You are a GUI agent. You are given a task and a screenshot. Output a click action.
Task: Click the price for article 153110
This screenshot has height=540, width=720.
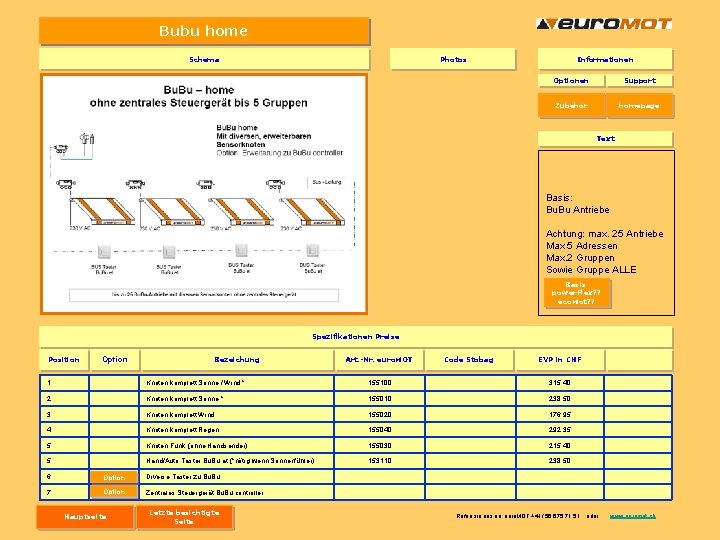coord(559,461)
